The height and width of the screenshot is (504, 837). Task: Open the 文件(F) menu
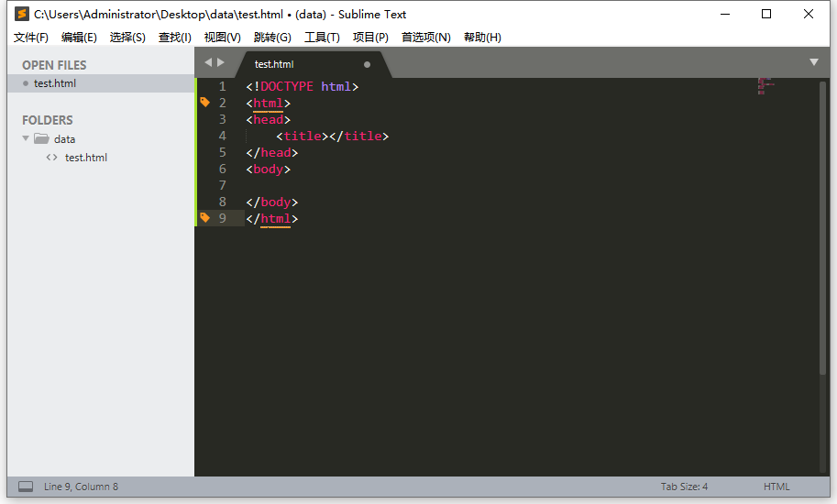31,38
